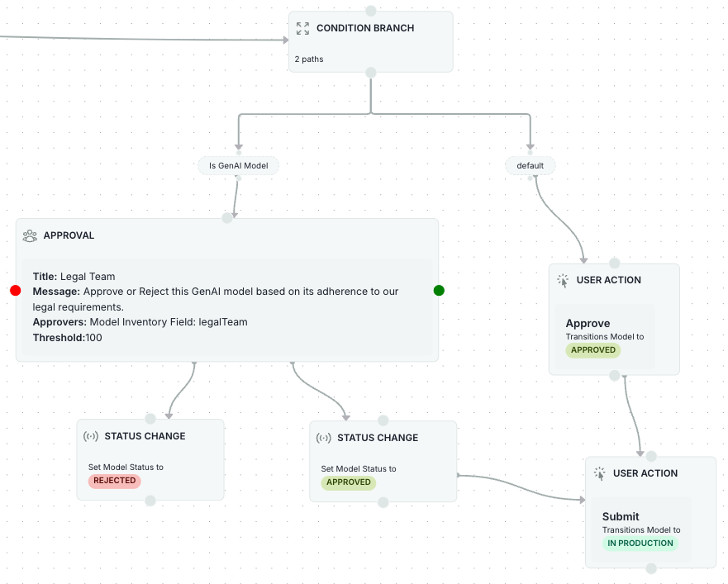This screenshot has width=728, height=584.
Task: Click the IN PRODUCTION badge on the Submit action
Action: point(641,543)
